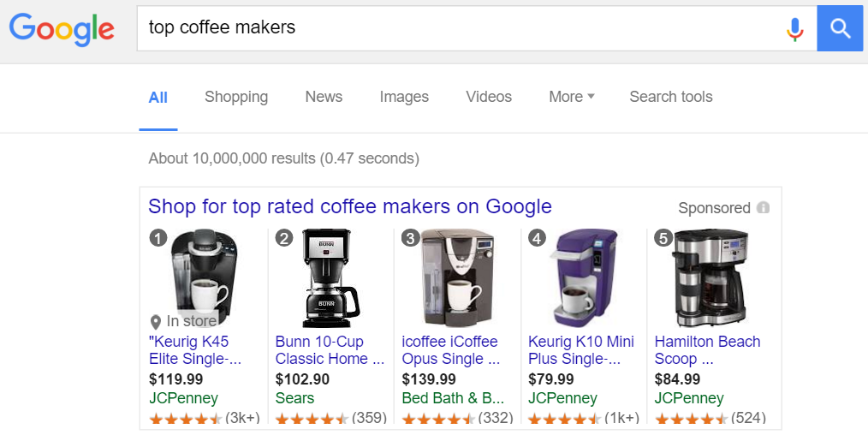
Task: Switch to the Images tab
Action: [x=404, y=97]
